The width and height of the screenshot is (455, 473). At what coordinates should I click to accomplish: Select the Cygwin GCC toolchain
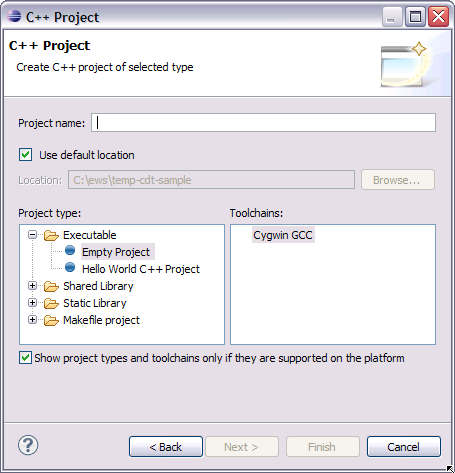[283, 235]
